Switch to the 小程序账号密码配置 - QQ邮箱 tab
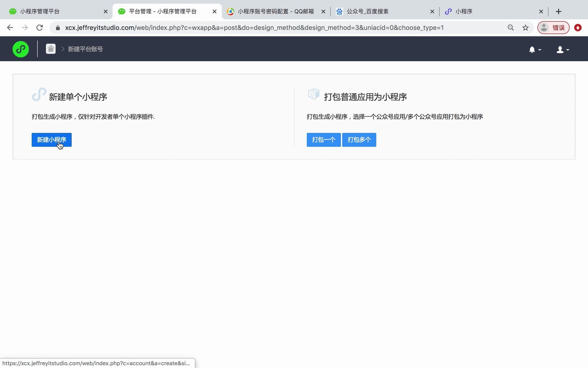588x368 pixels. click(x=276, y=11)
